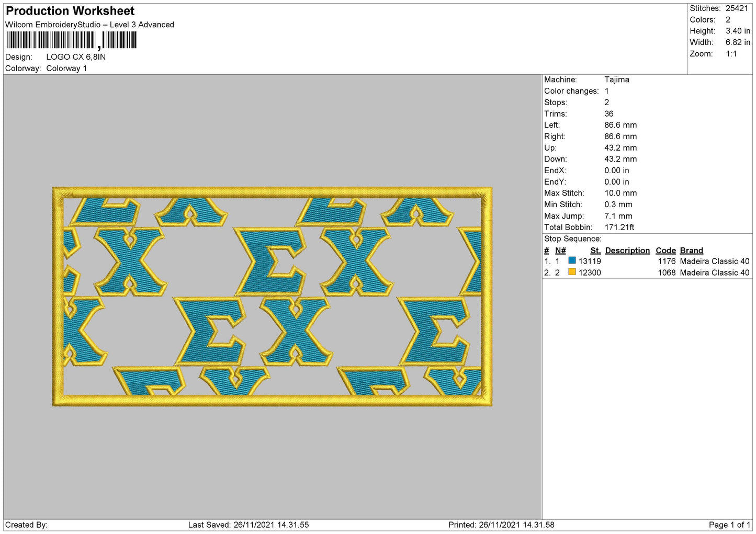Click the 'Code' column header
Viewport: 756px width, 534px height.
point(665,251)
